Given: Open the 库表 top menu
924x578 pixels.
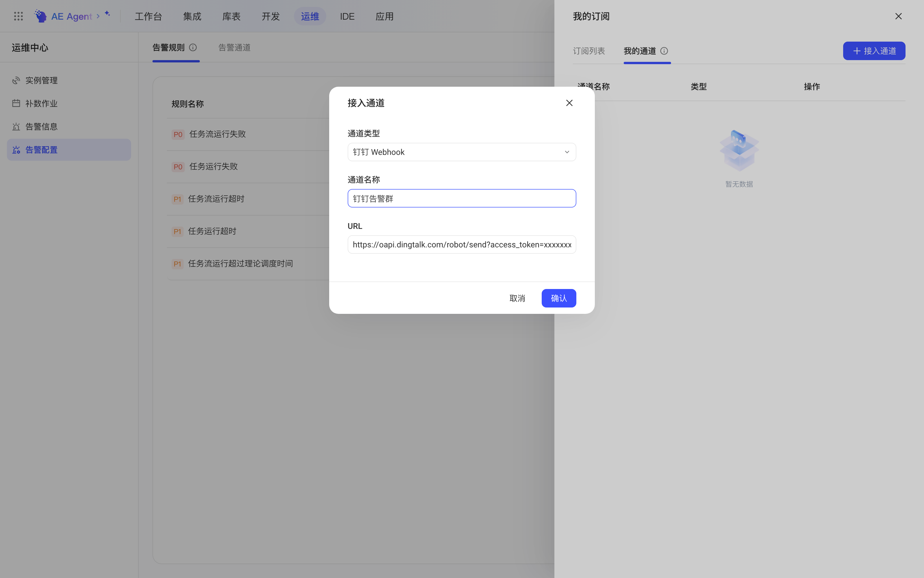Looking at the screenshot, I should 231,16.
